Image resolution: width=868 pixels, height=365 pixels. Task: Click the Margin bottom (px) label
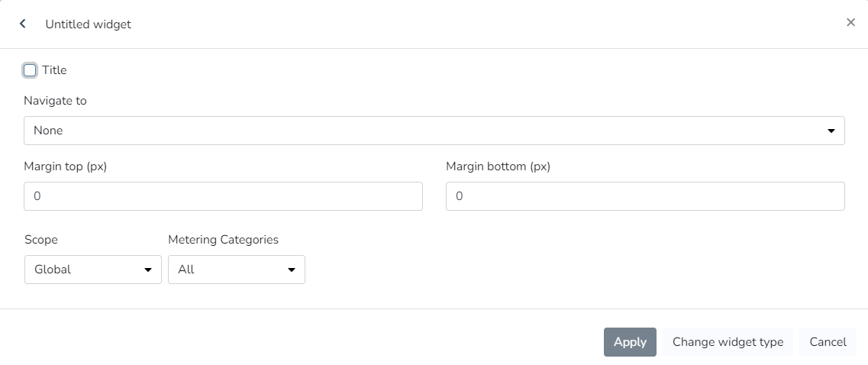point(498,166)
